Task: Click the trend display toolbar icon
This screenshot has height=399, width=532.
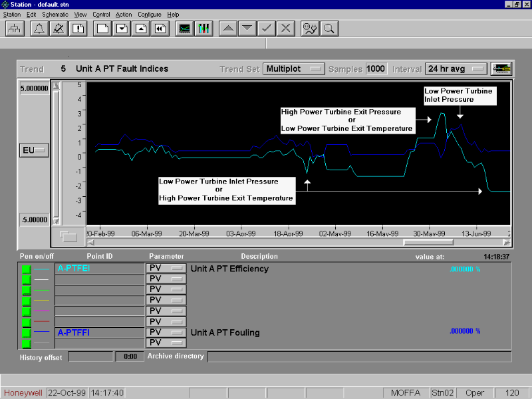Action: (185, 29)
